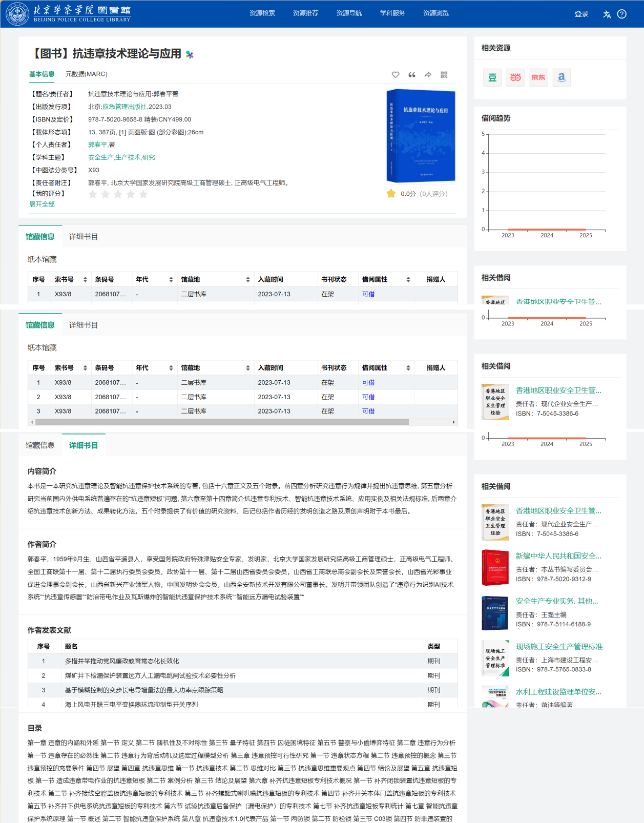Switch to the 元数据(MARC) tab
644x823 pixels.
point(86,74)
